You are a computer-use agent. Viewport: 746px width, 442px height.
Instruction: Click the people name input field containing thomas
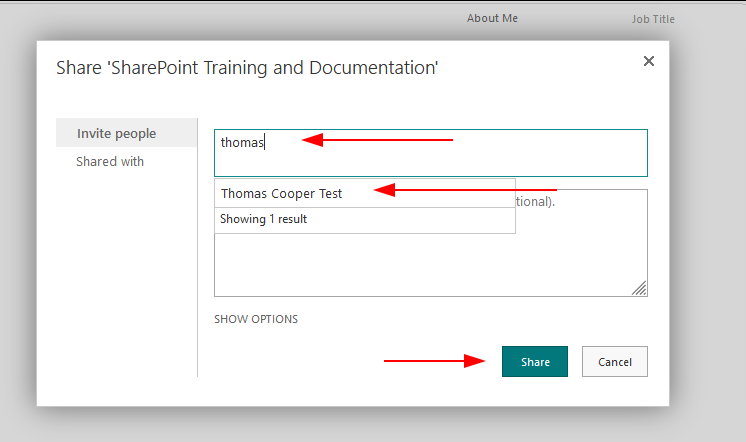431,153
